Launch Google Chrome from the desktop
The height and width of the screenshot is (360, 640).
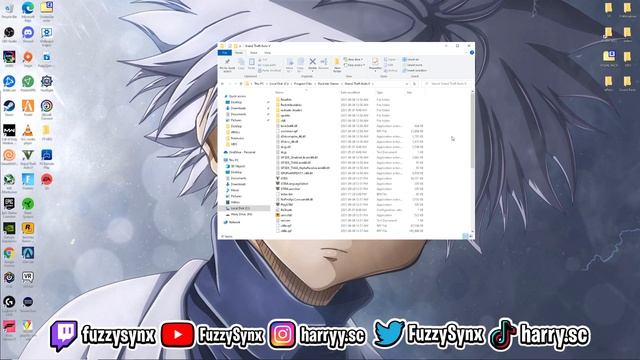9,255
